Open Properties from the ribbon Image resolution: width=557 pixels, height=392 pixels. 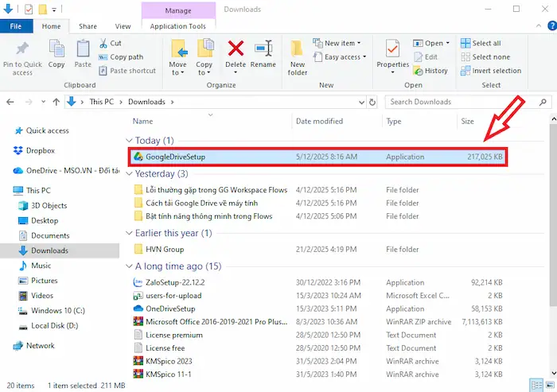pyautogui.click(x=392, y=52)
